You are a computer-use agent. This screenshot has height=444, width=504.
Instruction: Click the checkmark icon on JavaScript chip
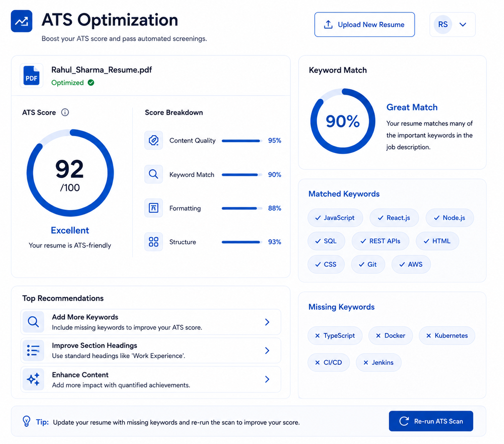tap(318, 218)
